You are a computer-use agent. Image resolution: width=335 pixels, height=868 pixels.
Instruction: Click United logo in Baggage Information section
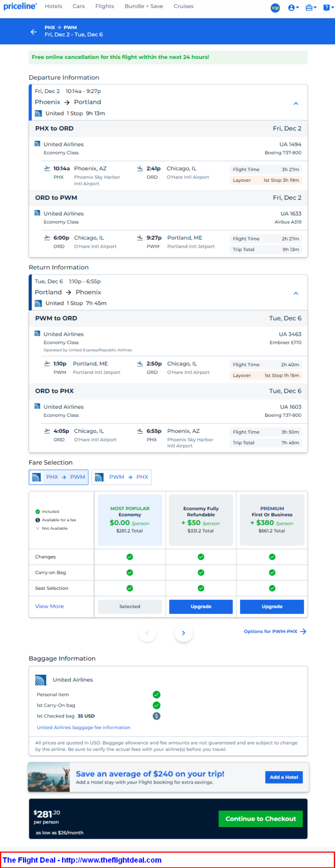click(41, 680)
